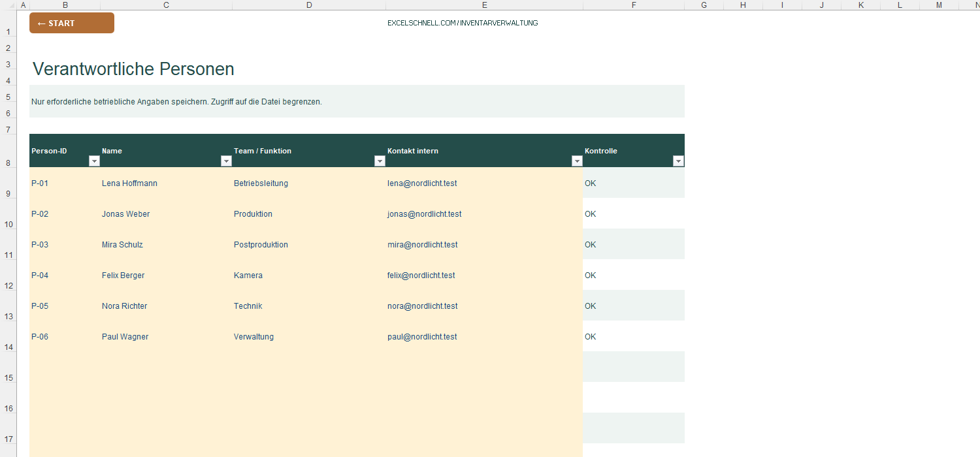Open the Person-ID column filter dropdown
This screenshot has width=980, height=457.
pyautogui.click(x=94, y=161)
